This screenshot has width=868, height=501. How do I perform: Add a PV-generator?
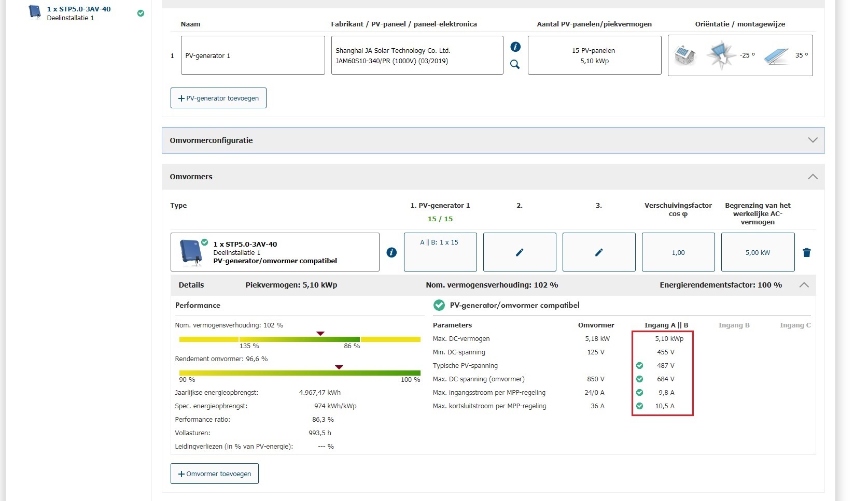click(x=218, y=98)
